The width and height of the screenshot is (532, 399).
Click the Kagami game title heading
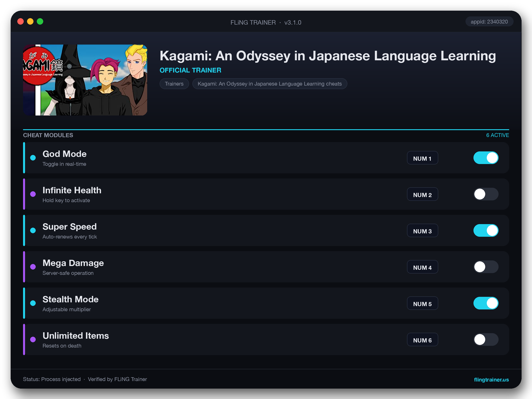[328, 56]
